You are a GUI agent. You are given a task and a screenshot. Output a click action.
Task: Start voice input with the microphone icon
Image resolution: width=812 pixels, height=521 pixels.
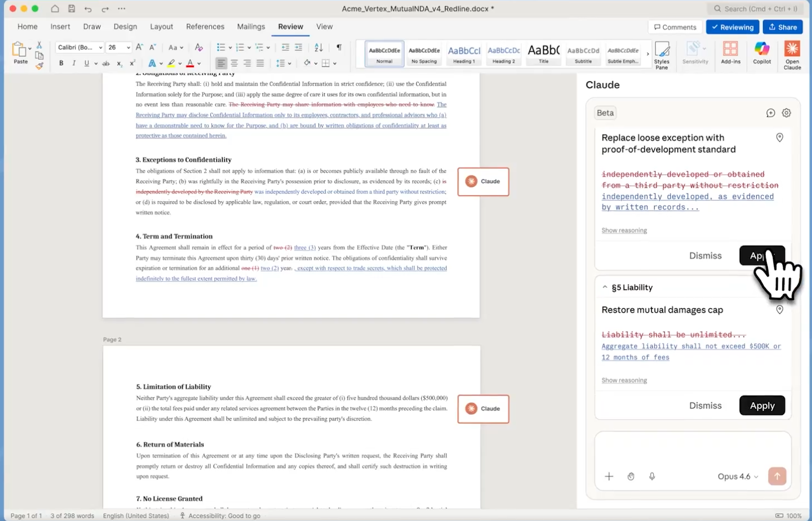(652, 476)
